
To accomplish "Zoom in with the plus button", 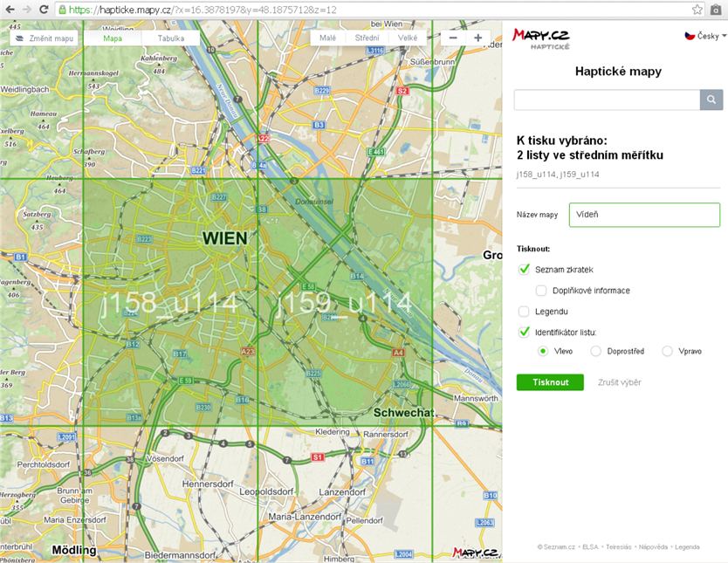I will point(477,38).
